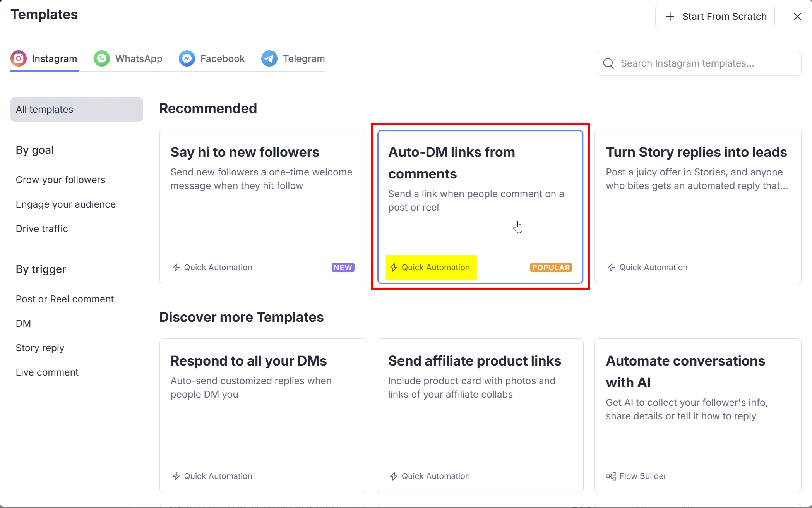The width and height of the screenshot is (812, 508).
Task: Switch to the Telegram tab
Action: [293, 58]
